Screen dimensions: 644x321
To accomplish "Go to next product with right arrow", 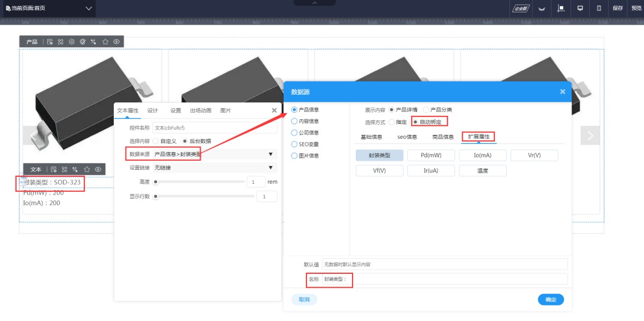I will coord(590,136).
